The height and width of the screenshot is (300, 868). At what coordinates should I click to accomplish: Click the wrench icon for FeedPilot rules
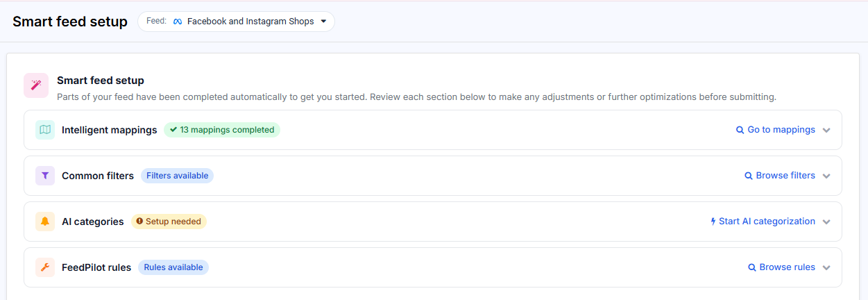coord(45,267)
